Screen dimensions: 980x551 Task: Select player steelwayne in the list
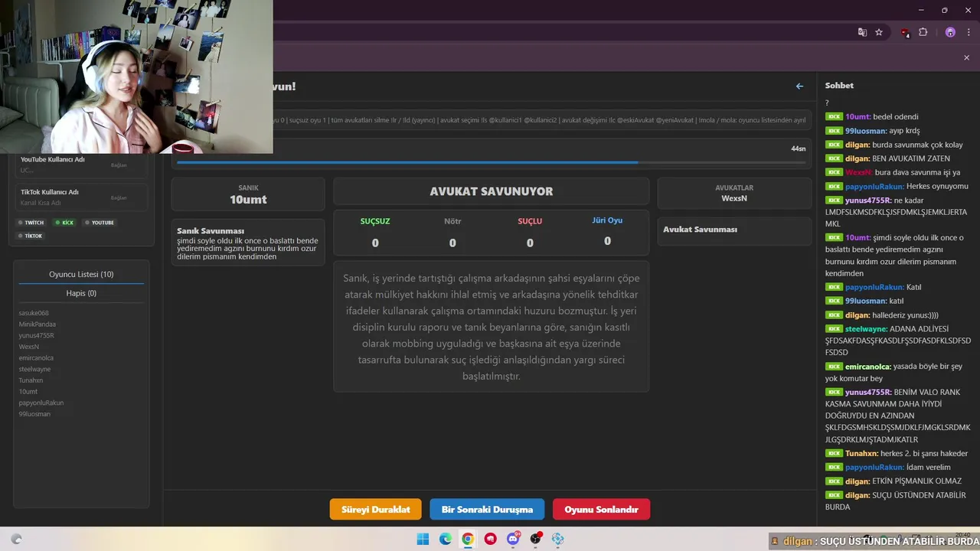pyautogui.click(x=34, y=369)
